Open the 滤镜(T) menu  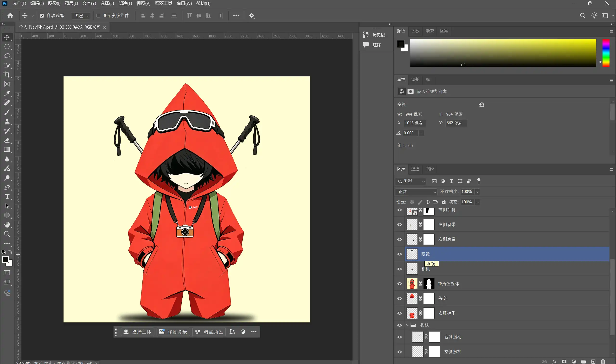click(x=125, y=3)
